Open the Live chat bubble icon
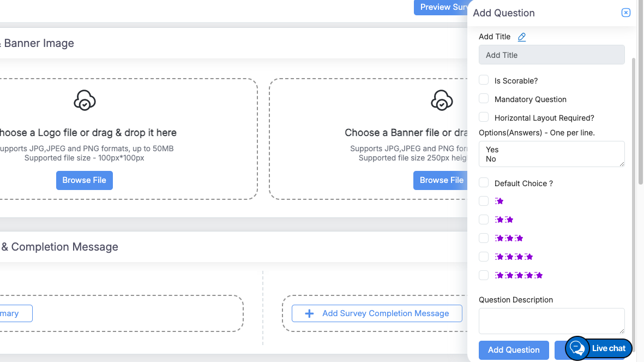 point(577,348)
